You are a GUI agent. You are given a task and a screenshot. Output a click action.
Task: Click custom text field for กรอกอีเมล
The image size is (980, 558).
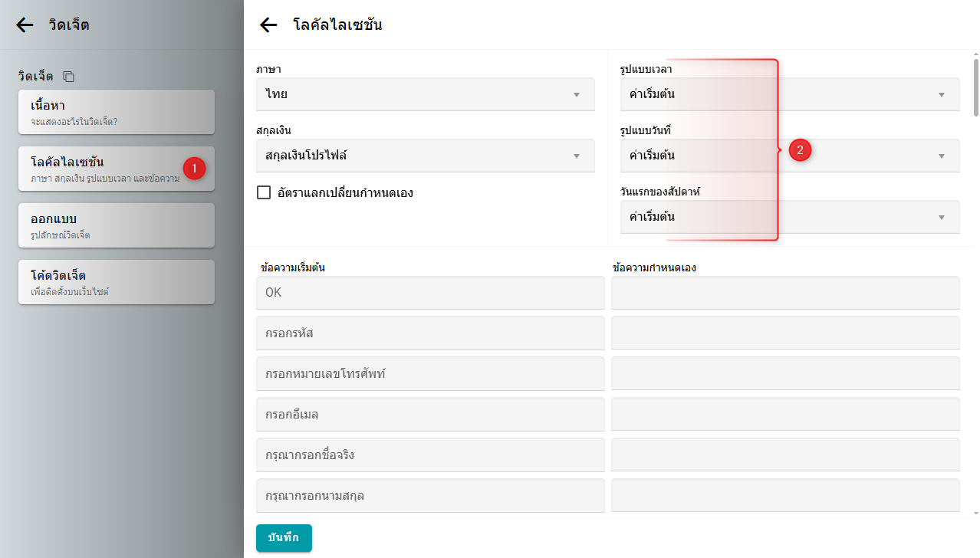785,415
